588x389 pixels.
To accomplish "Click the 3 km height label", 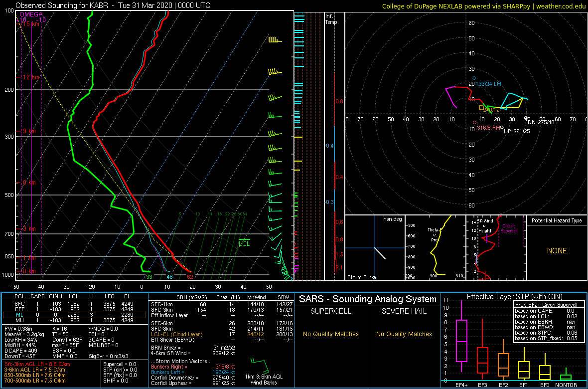I will point(28,229).
